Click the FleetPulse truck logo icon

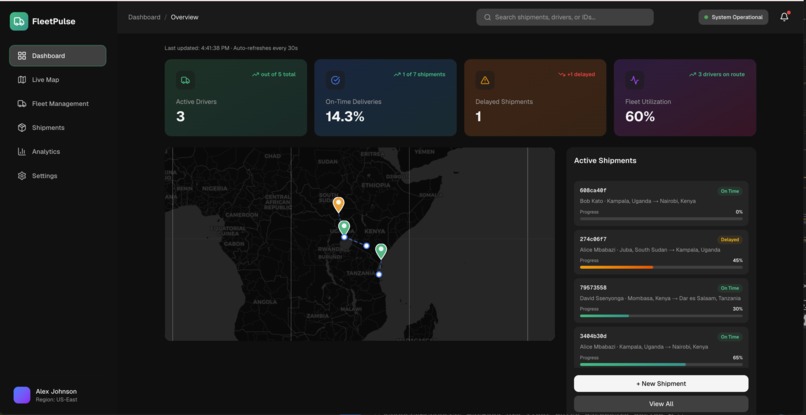pos(19,21)
